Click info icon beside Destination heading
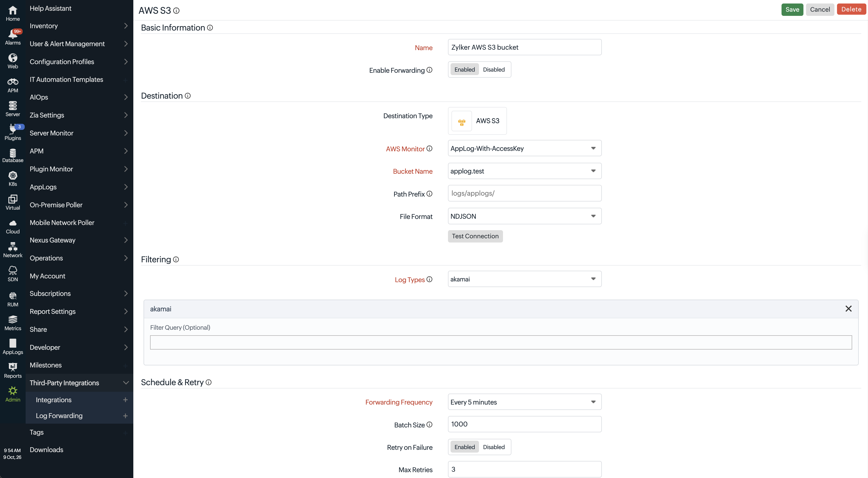 pyautogui.click(x=188, y=96)
